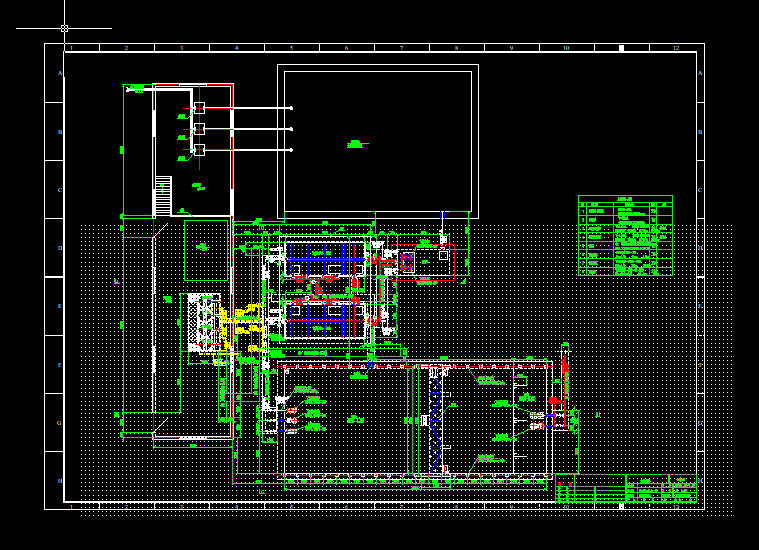Select the green label in the large empty rectangle
Screen dimensions: 759x550
tap(357, 144)
